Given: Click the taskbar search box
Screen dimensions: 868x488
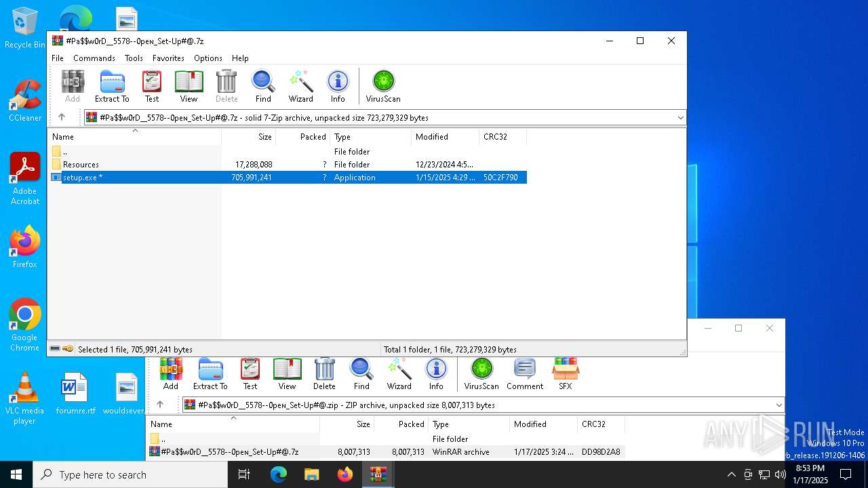Looking at the screenshot, I should click(130, 474).
